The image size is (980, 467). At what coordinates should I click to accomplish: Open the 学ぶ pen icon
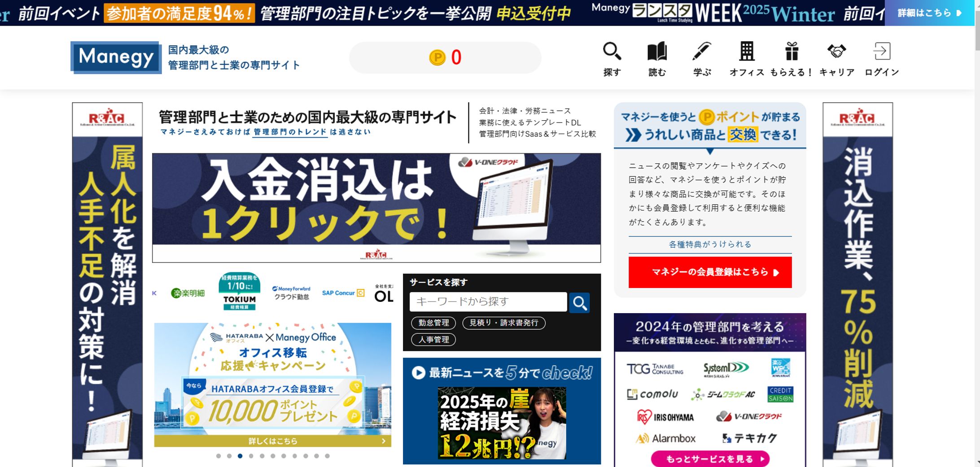702,52
